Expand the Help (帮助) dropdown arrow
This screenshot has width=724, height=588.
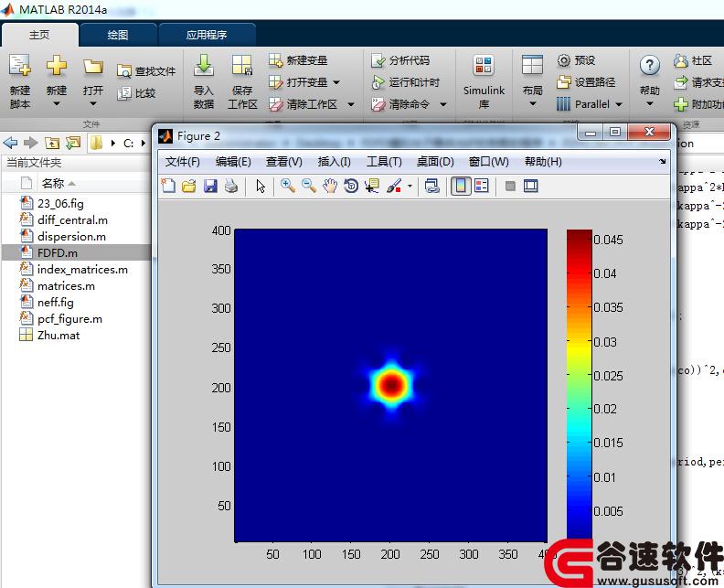[649, 104]
